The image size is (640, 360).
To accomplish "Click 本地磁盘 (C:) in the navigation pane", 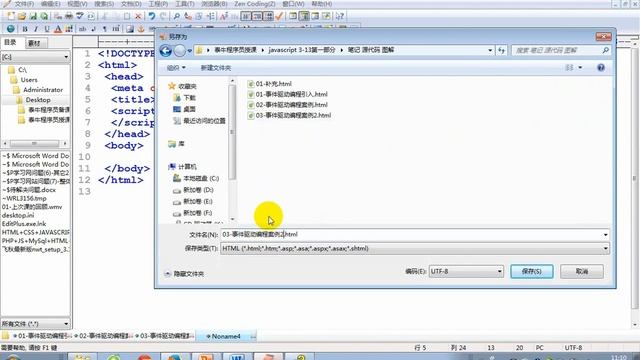I will coord(196,178).
